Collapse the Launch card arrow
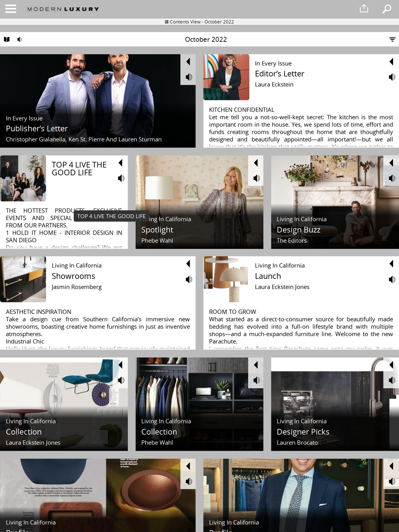The image size is (399, 532). (x=391, y=264)
